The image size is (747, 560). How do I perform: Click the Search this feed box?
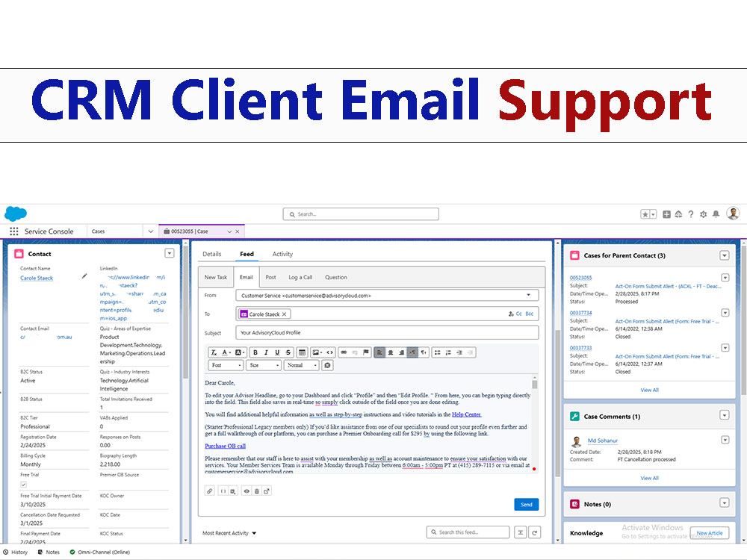[468, 532]
